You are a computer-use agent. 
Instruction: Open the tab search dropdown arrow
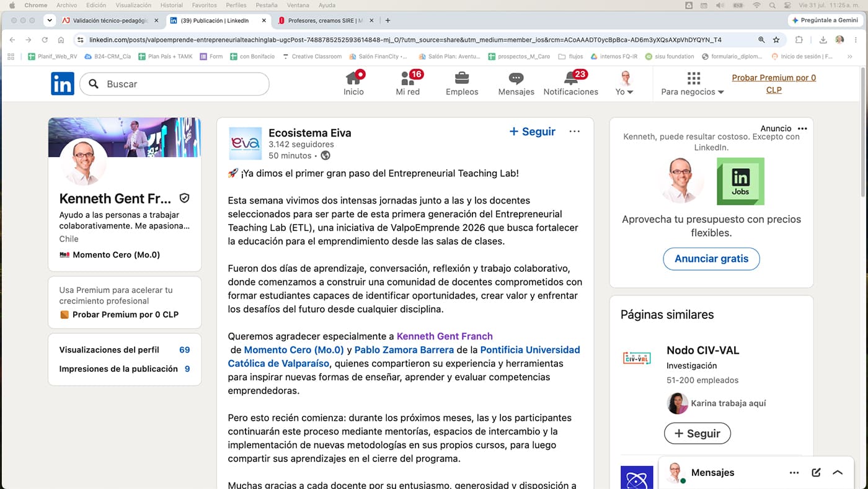coord(50,20)
